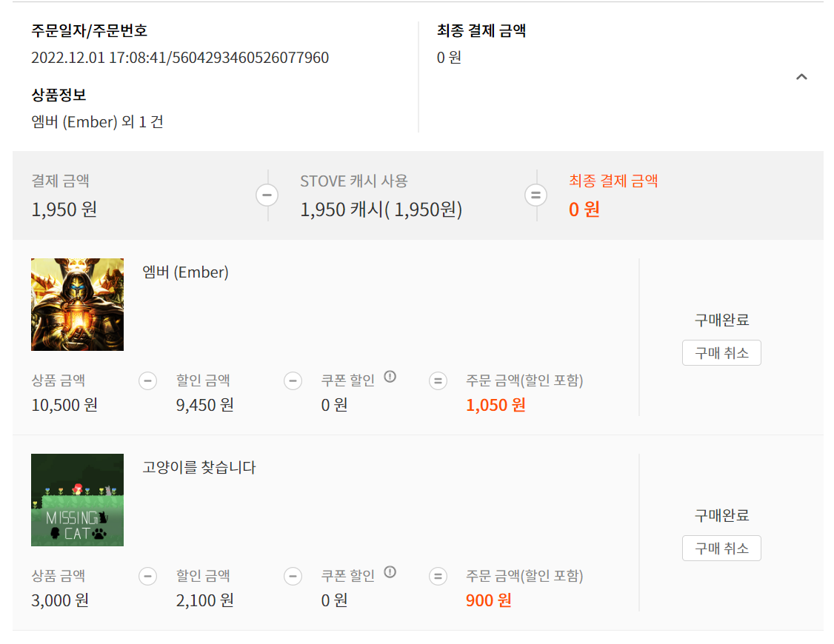Click the minus icon after Ember 할인 금액
This screenshot has height=644, width=834.
coord(293,381)
